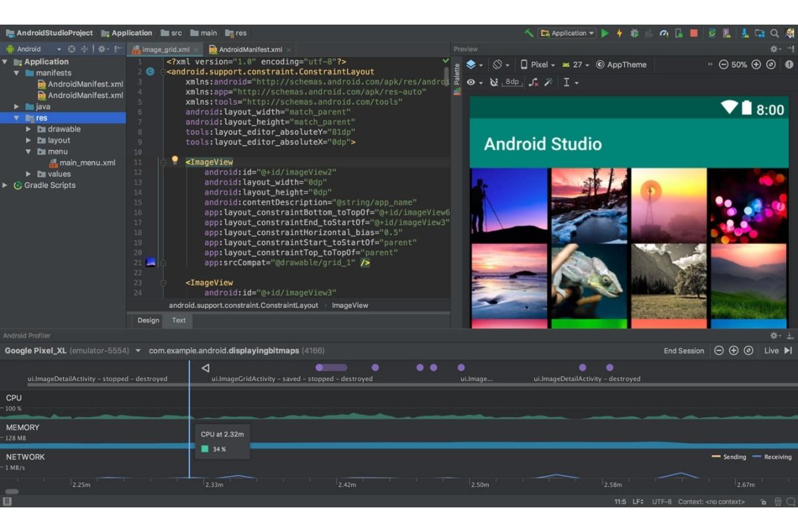Select AppTheme theme button
The width and height of the screenshot is (798, 532).
pyautogui.click(x=621, y=65)
